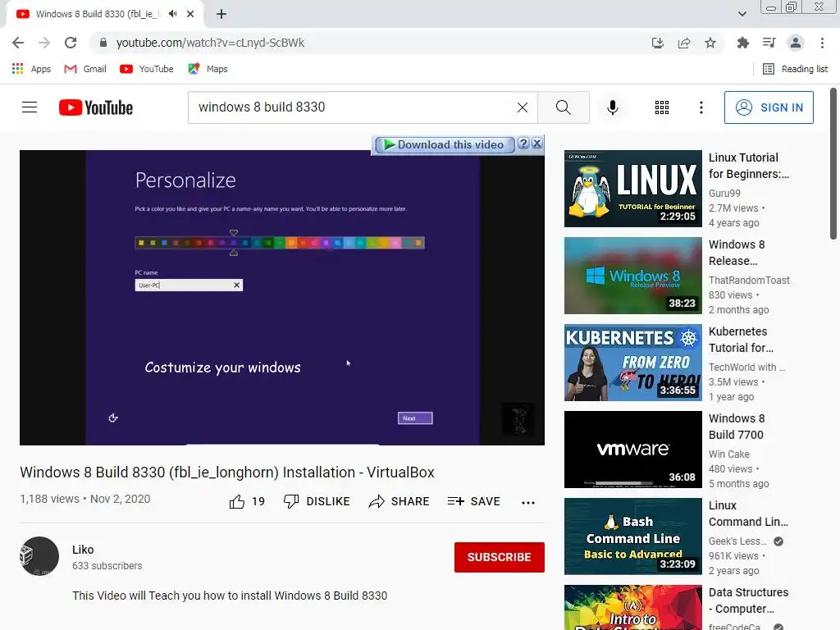Bookmark this page with the star

pos(710,43)
